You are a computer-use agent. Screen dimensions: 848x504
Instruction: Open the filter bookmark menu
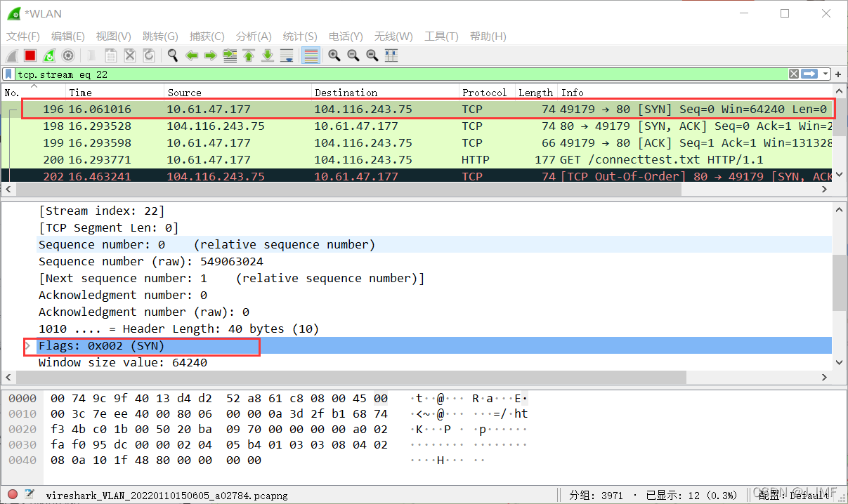tap(8, 74)
